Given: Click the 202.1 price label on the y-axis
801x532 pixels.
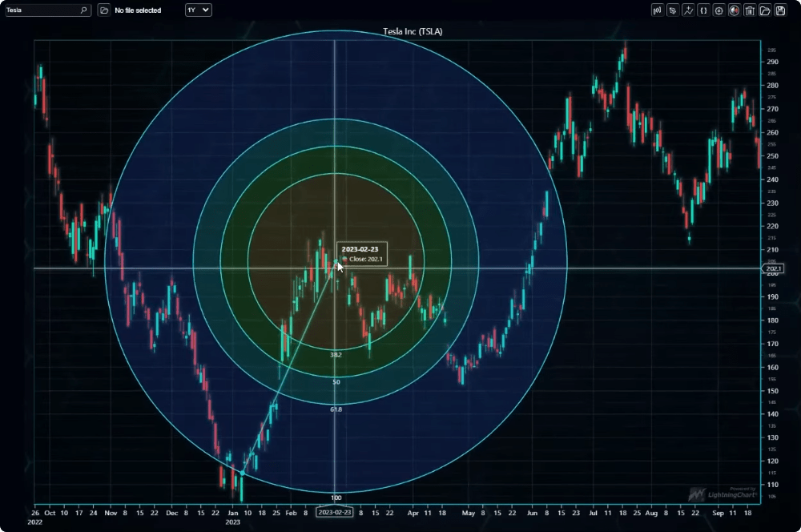Looking at the screenshot, I should (x=772, y=269).
